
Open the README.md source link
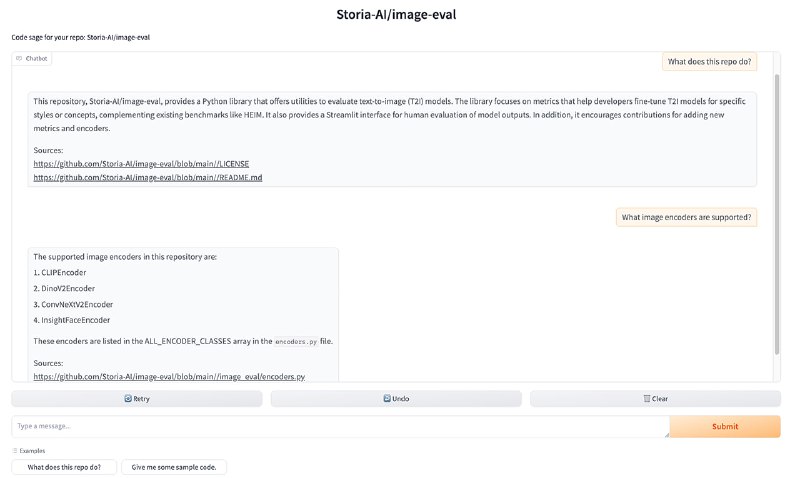tap(148, 178)
